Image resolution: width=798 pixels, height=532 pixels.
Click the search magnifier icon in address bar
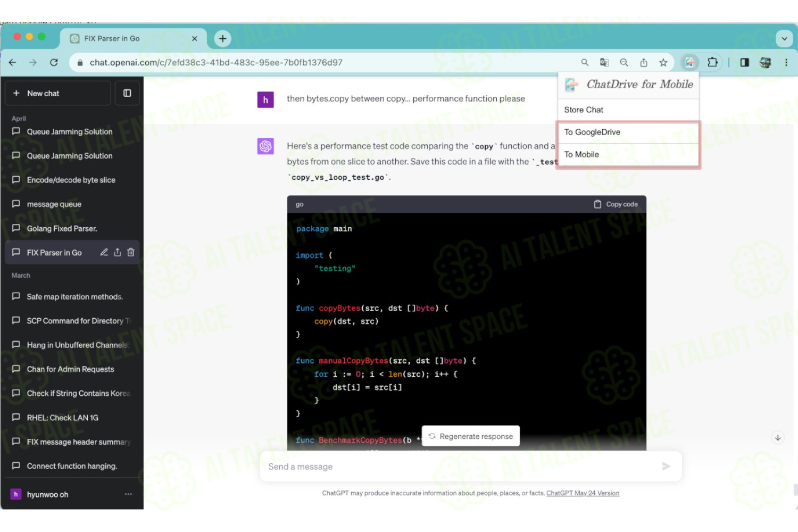[585, 62]
